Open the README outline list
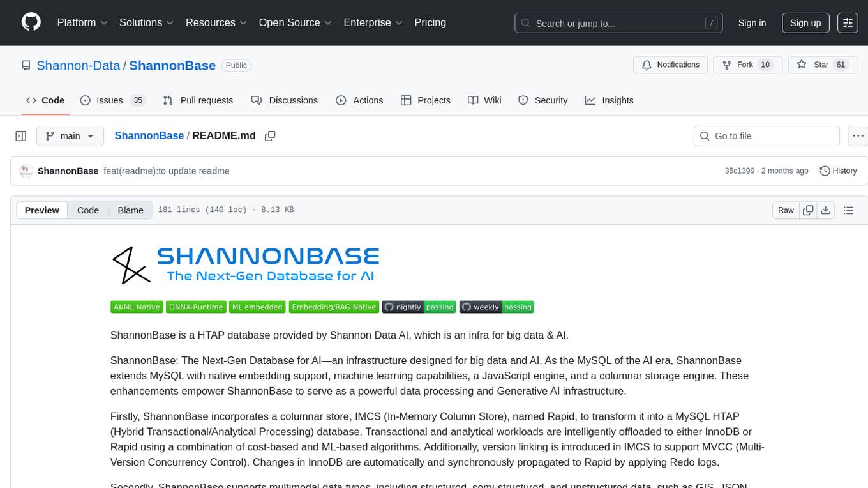 (x=848, y=210)
